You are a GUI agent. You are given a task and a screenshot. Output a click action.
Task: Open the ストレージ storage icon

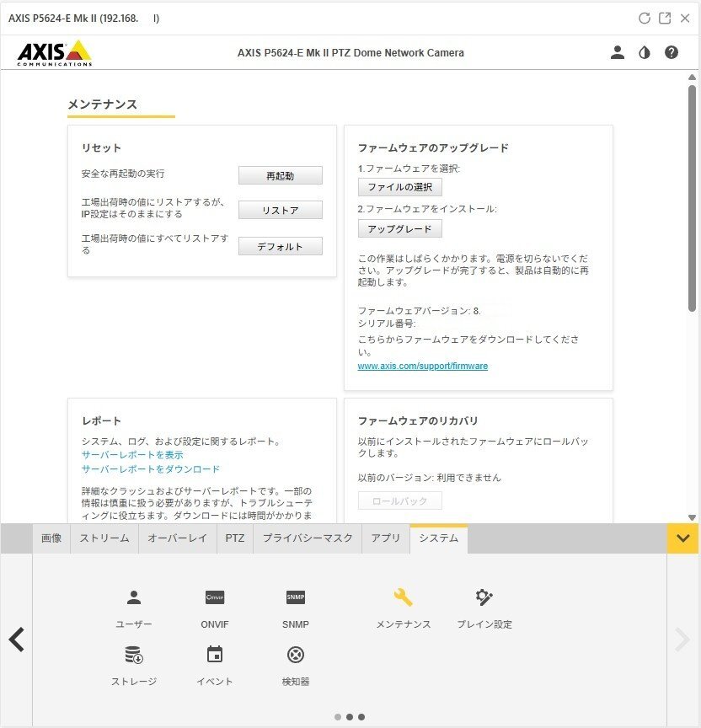point(134,655)
